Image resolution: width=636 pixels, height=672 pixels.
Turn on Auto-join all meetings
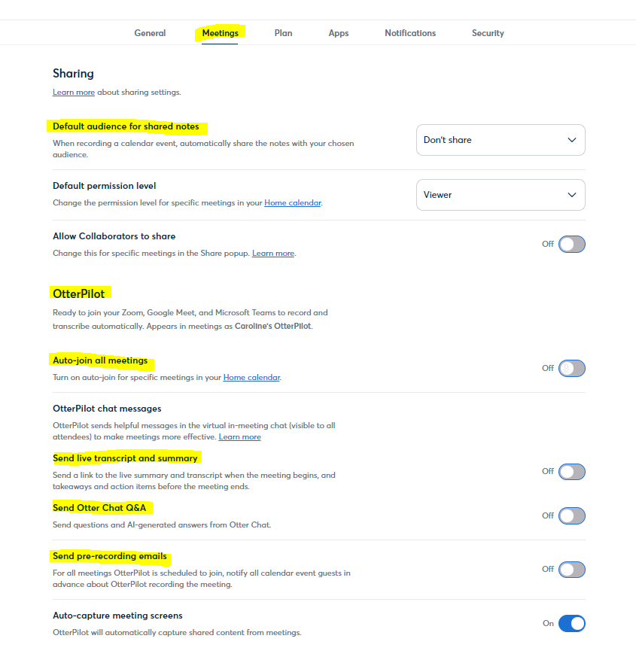[x=570, y=368]
